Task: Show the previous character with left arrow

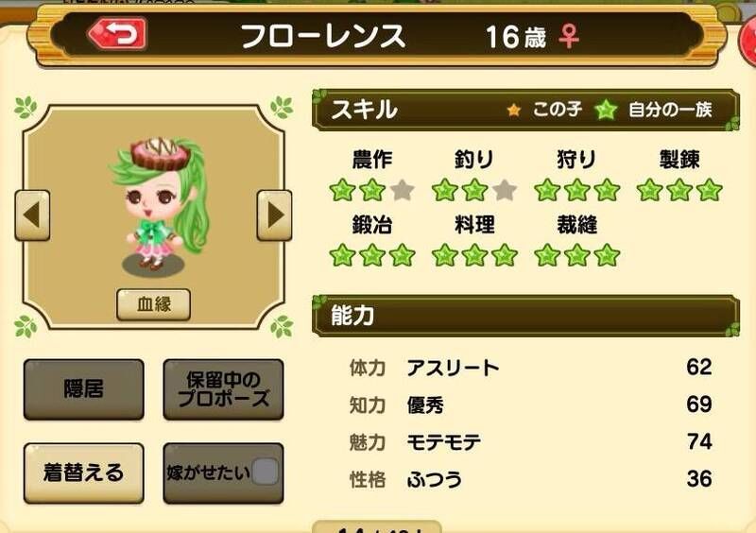Action: coord(32,215)
